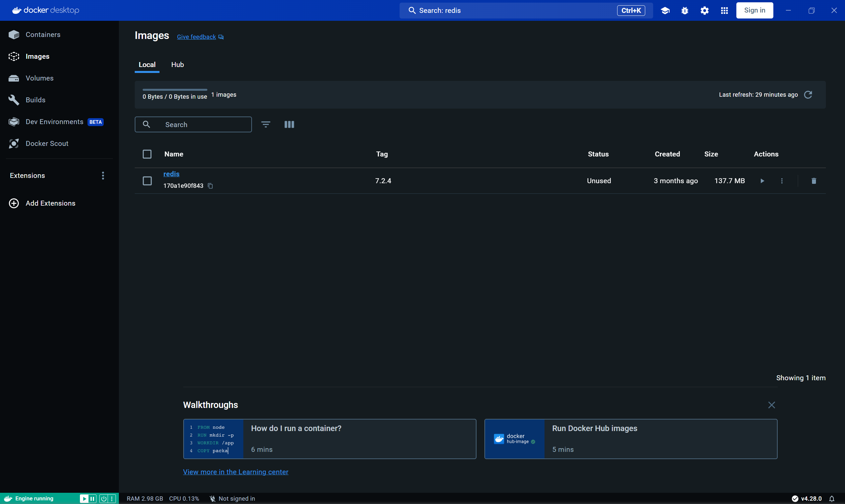Image resolution: width=845 pixels, height=504 pixels.
Task: Toggle grid view display mode
Action: click(x=289, y=124)
